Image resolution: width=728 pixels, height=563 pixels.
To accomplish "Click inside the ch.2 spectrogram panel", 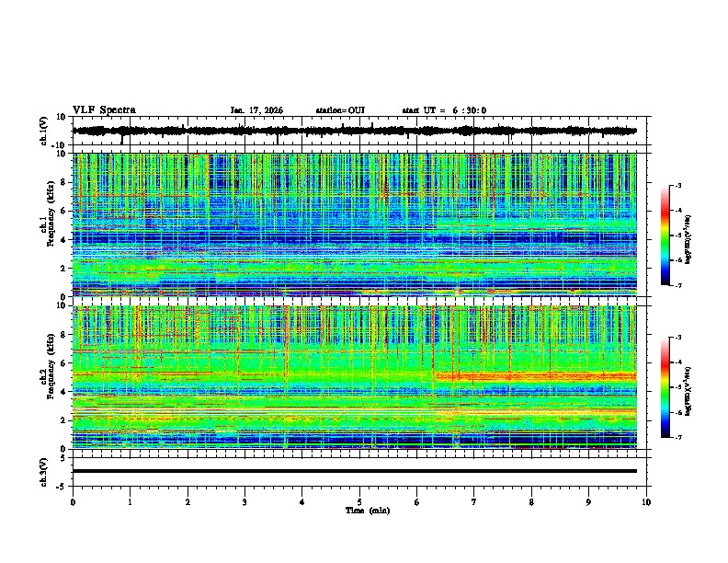I will click(354, 377).
